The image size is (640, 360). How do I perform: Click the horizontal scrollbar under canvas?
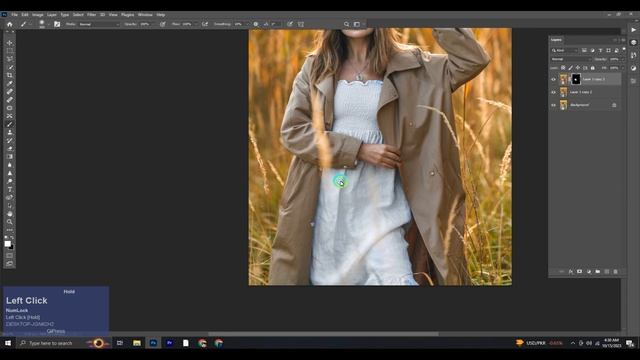[323, 334]
